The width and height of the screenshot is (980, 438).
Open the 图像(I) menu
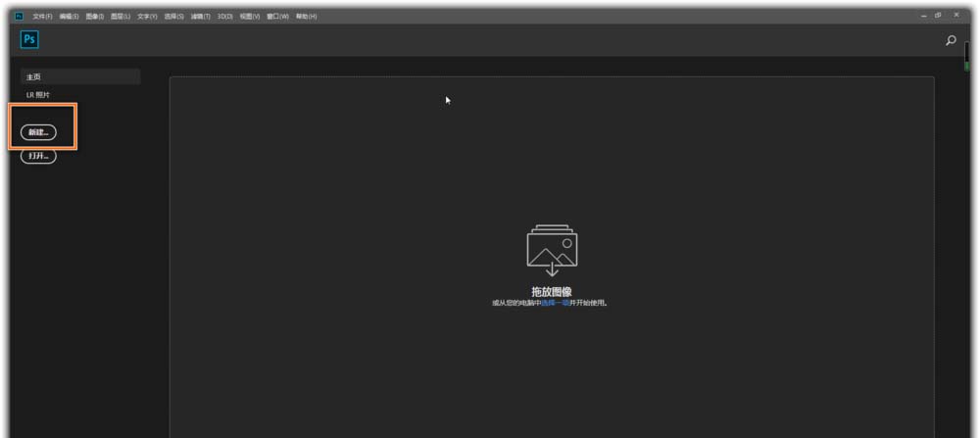pyautogui.click(x=94, y=17)
